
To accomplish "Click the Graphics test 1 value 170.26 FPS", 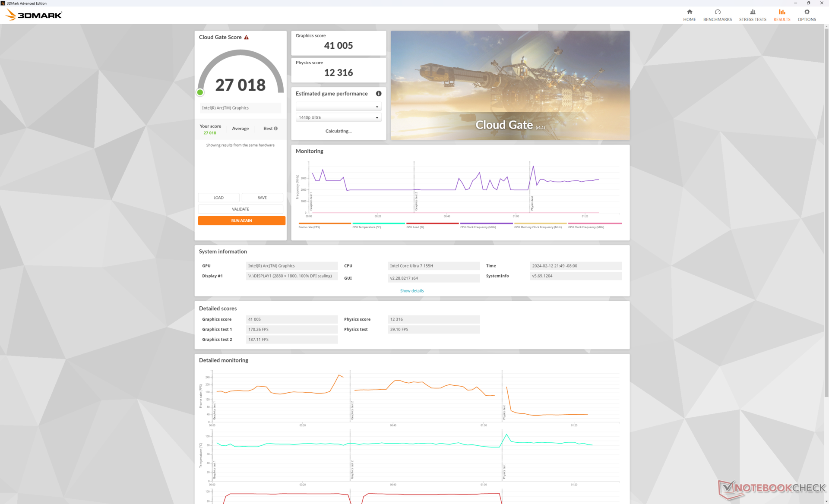I will coord(292,329).
